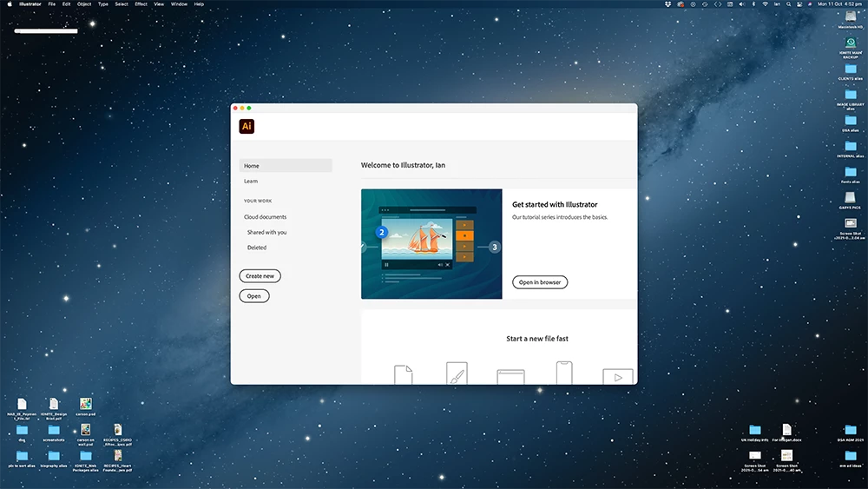Select the web browser preset icon
Screen dimensions: 868x489
pos(510,377)
